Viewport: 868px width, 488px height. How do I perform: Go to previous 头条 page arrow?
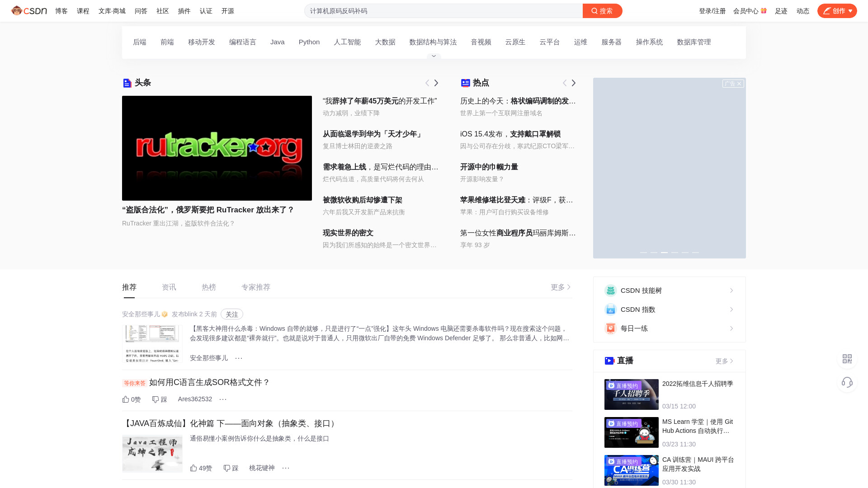pos(427,83)
